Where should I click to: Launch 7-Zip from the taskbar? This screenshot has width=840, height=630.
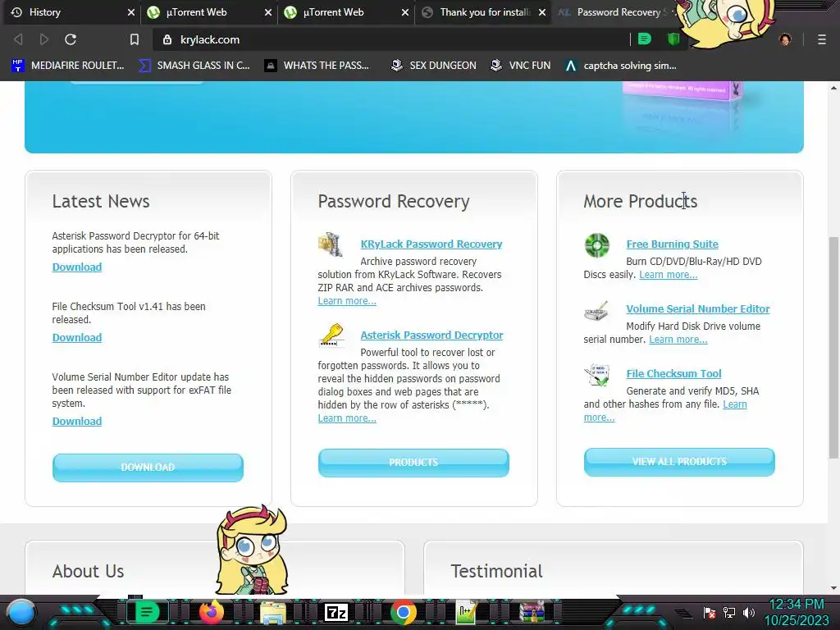[x=336, y=612]
